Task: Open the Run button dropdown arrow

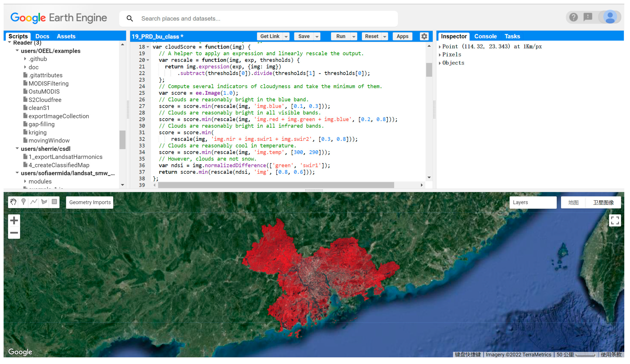Action: coord(354,36)
